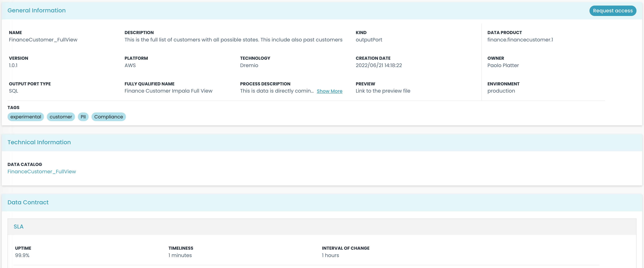Screen dimensions: 644x268
Task: Click the Data Contract section header
Action: click(x=28, y=202)
